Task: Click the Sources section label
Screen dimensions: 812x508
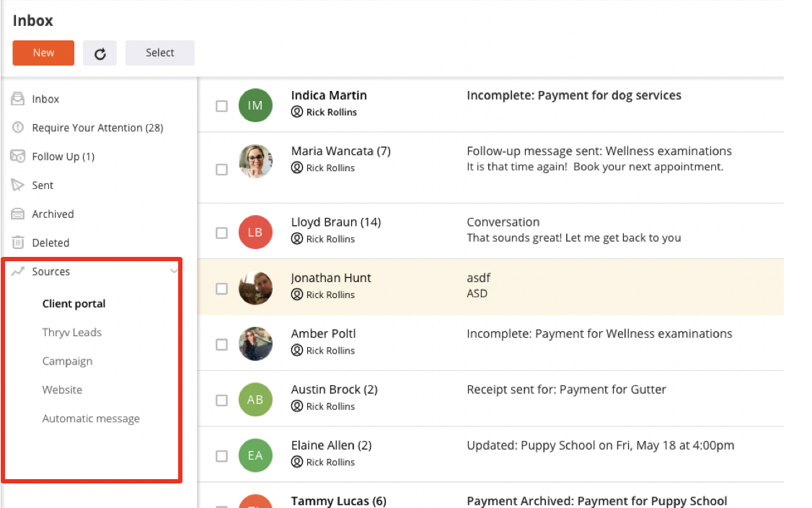Action: pyautogui.click(x=50, y=271)
